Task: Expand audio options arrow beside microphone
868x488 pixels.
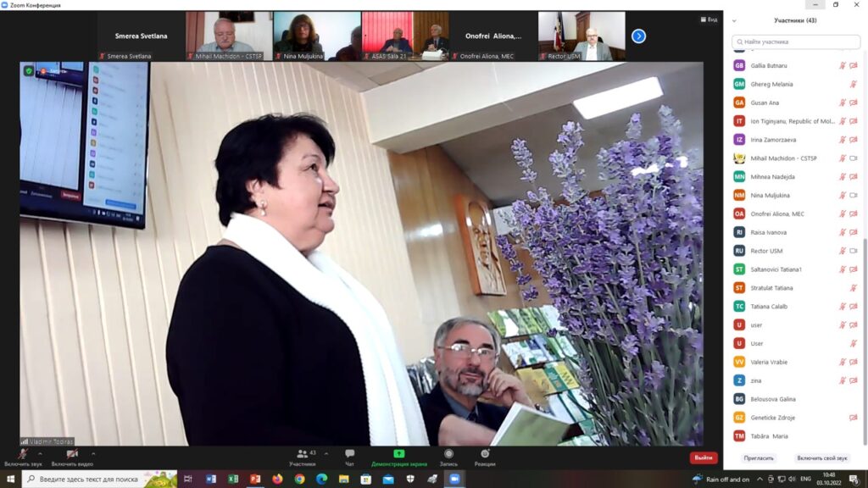Action: pyautogui.click(x=41, y=453)
